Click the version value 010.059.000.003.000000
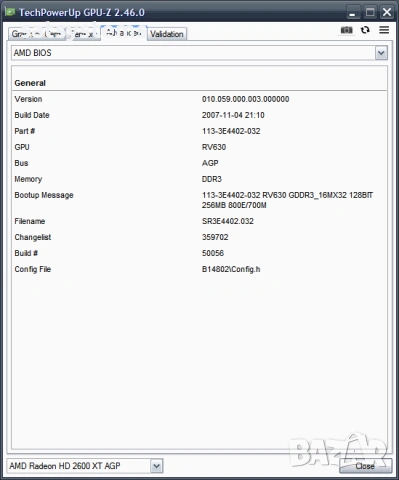The width and height of the screenshot is (399, 480). (245, 99)
